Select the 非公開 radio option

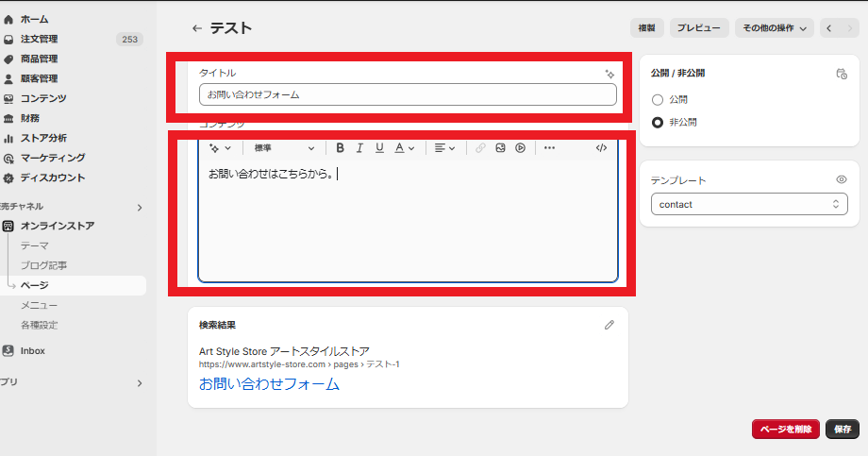657,123
